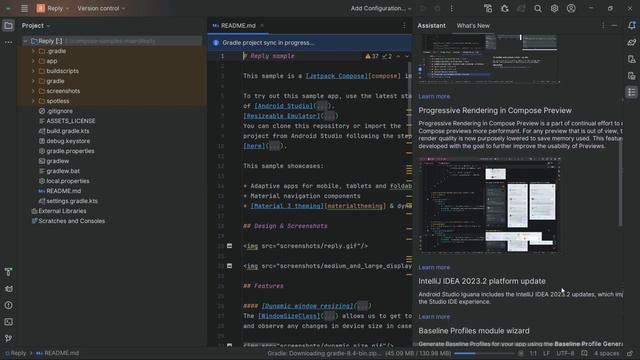Open the Project tool window icon
This screenshot has height=360, width=640.
click(x=8, y=26)
